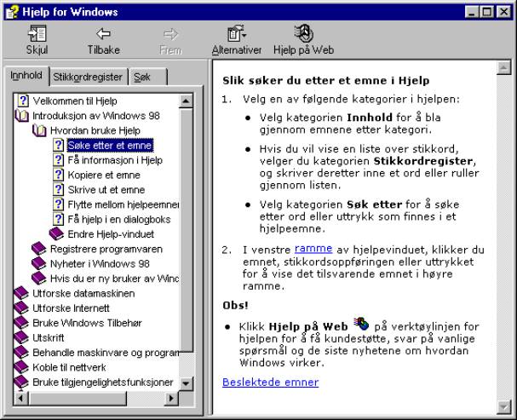Screen dimensions: 517x420
Task: Click the help window title bar icon
Action: point(12,12)
